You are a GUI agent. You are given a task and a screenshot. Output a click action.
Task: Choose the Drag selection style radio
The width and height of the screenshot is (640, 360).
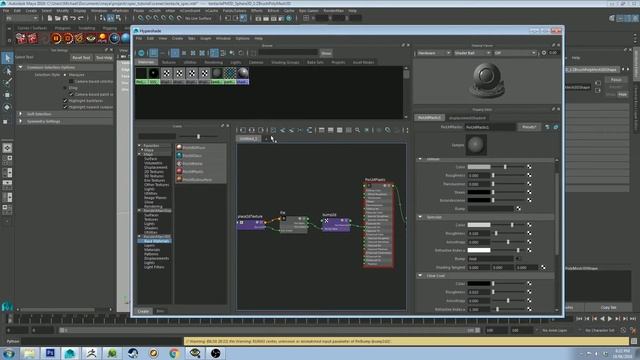(65, 88)
